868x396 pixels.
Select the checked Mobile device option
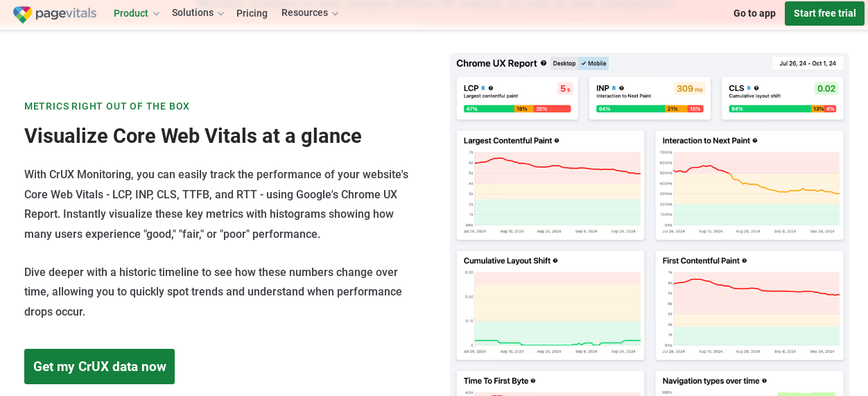[x=593, y=63]
